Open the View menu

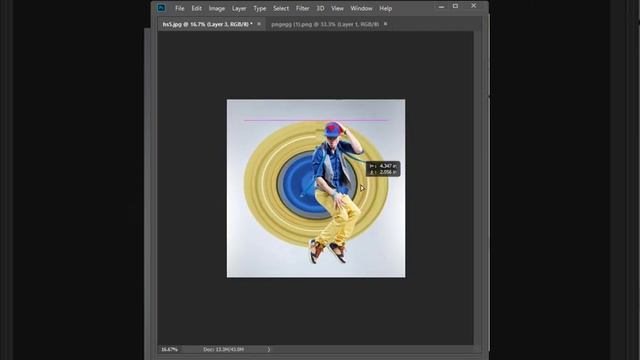coord(337,8)
